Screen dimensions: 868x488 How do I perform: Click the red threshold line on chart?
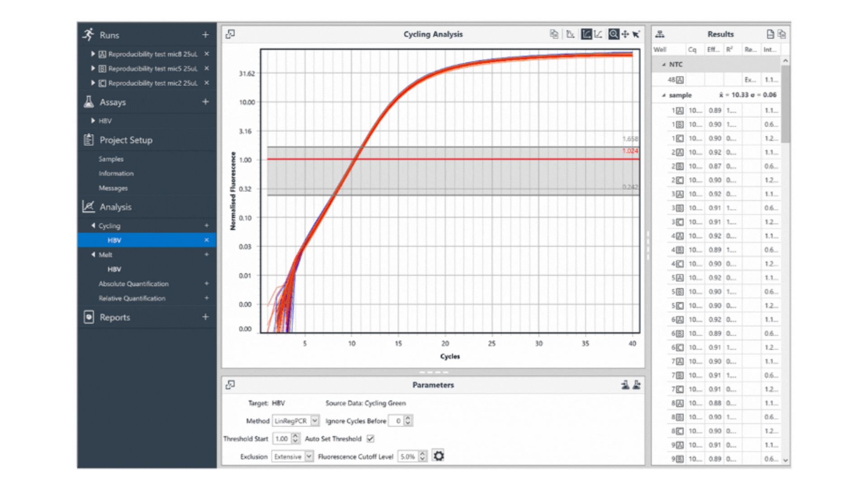pyautogui.click(x=453, y=159)
